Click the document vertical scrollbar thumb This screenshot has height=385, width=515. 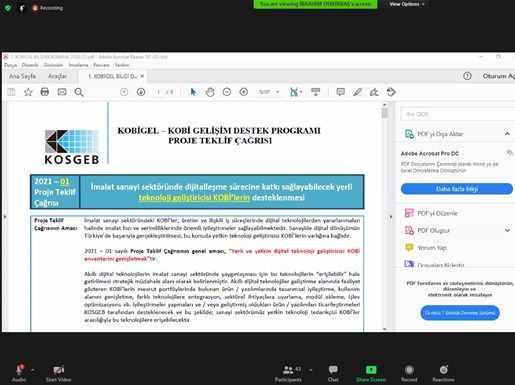385,114
